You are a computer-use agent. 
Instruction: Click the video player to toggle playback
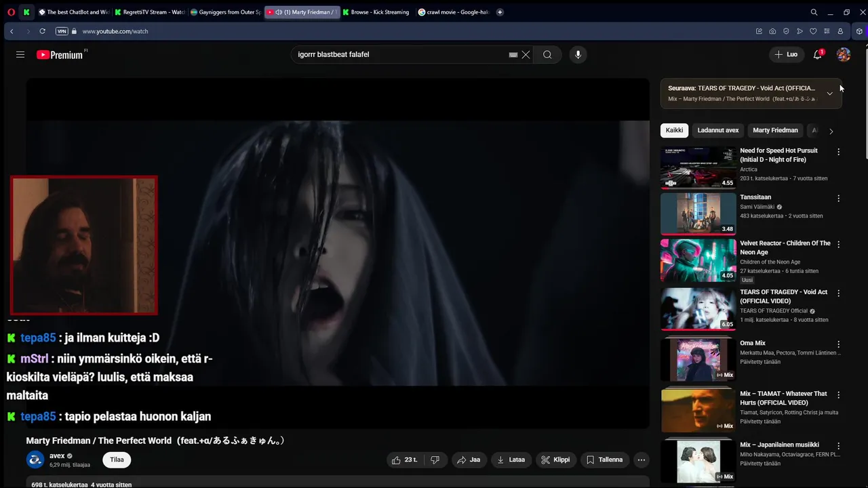[338, 253]
